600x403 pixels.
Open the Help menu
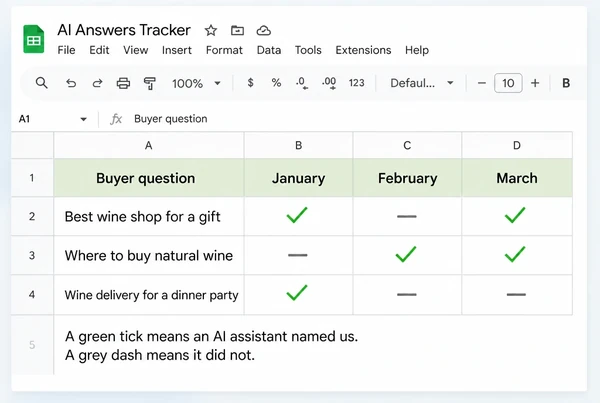[x=417, y=50]
